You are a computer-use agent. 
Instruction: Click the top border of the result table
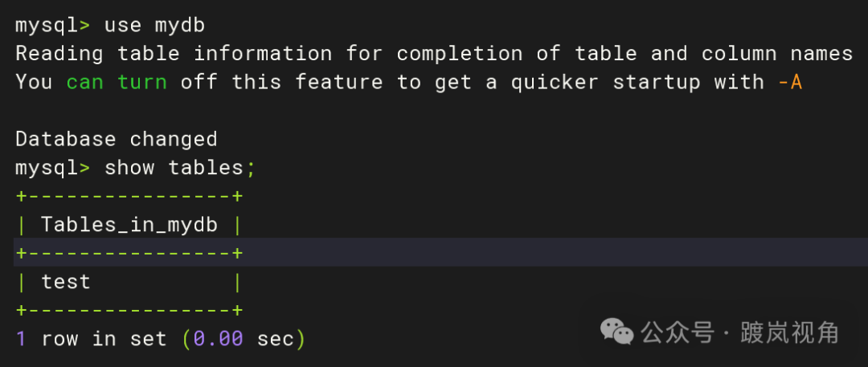[x=129, y=196]
